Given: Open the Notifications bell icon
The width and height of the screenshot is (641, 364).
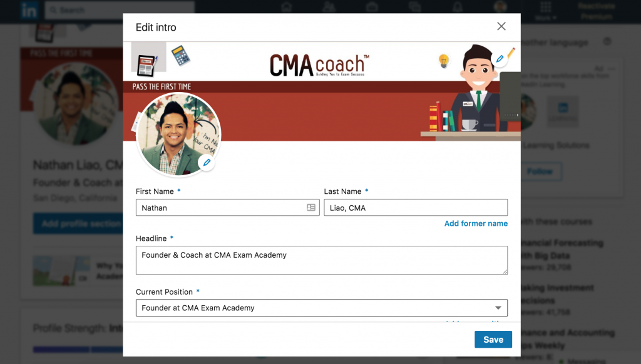Looking at the screenshot, I should click(x=458, y=8).
